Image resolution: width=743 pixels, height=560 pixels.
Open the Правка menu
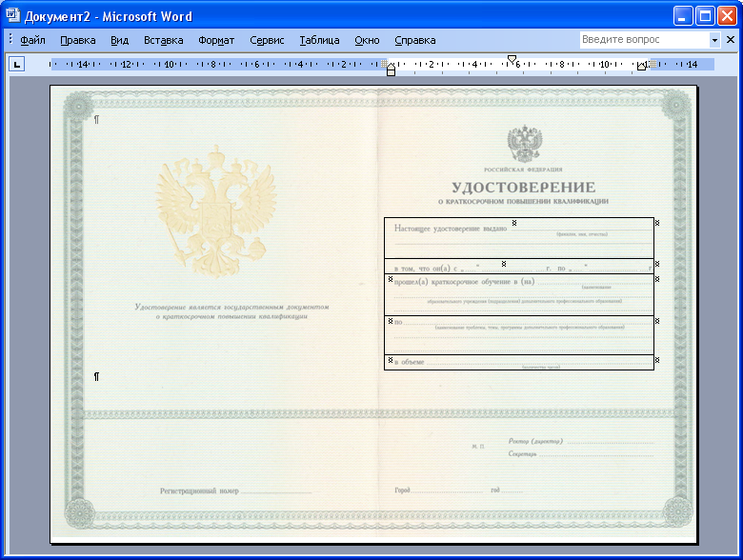[x=78, y=40]
